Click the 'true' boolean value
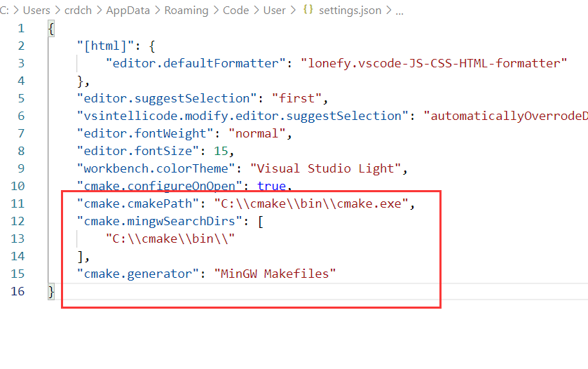 click(x=271, y=186)
